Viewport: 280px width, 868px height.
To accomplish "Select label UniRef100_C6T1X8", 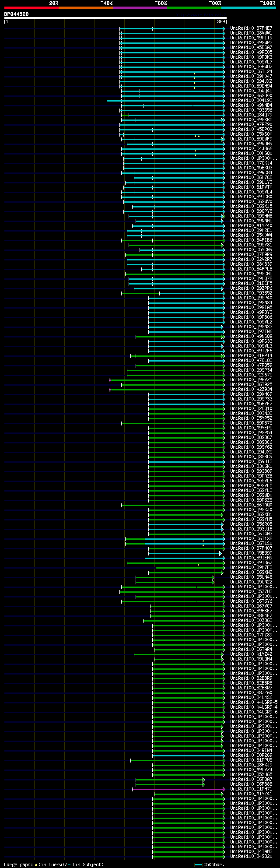I will [251, 538].
